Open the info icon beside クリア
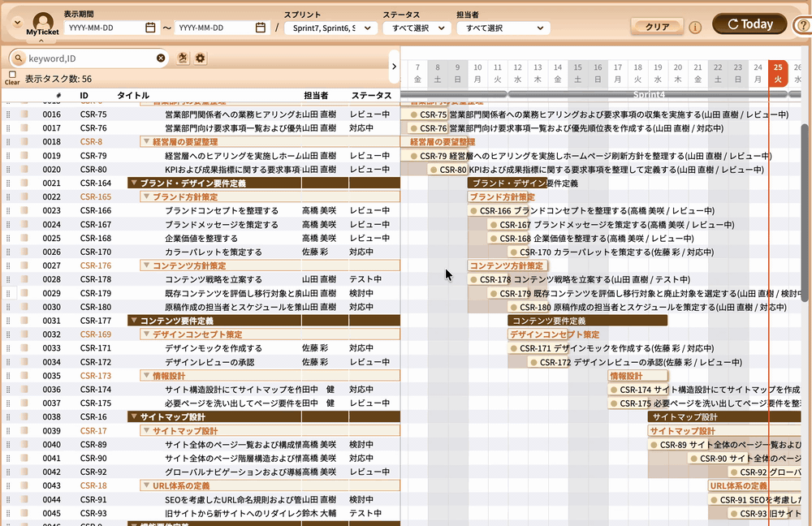The height and width of the screenshot is (526, 812). (x=695, y=27)
